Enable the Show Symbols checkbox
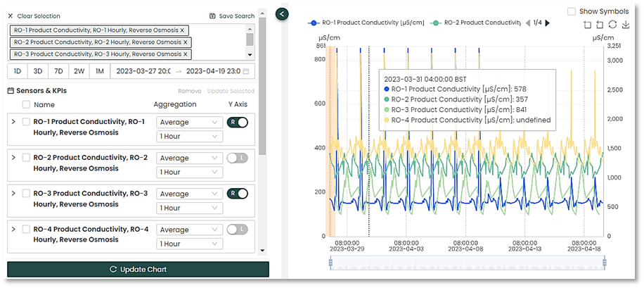The width and height of the screenshot is (644, 288). coord(572,11)
